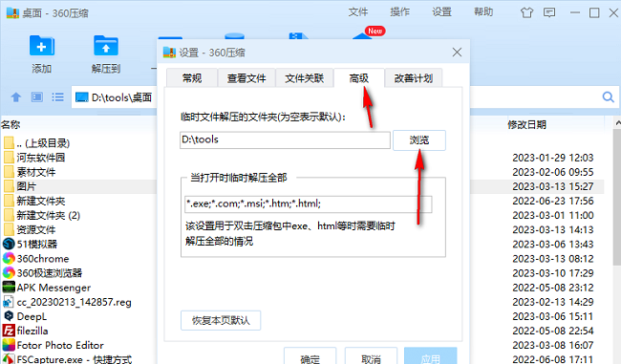Select the 360chrome icon in file list
This screenshot has width=621, height=364.
[9, 258]
